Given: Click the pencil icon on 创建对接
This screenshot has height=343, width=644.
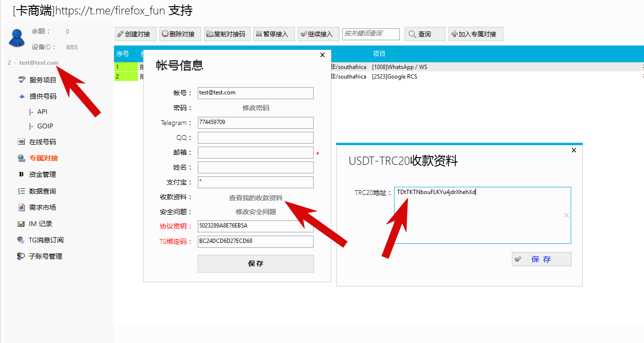Looking at the screenshot, I should (x=121, y=34).
